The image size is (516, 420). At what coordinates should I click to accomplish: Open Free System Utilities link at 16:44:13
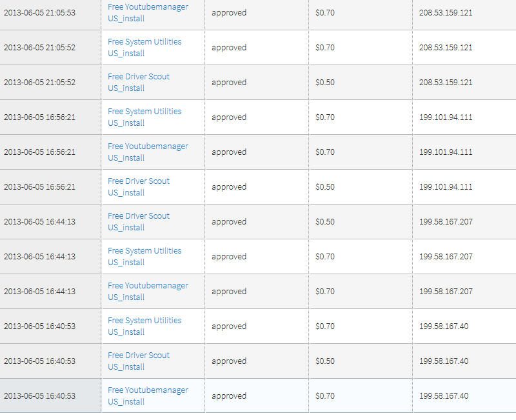coord(144,251)
